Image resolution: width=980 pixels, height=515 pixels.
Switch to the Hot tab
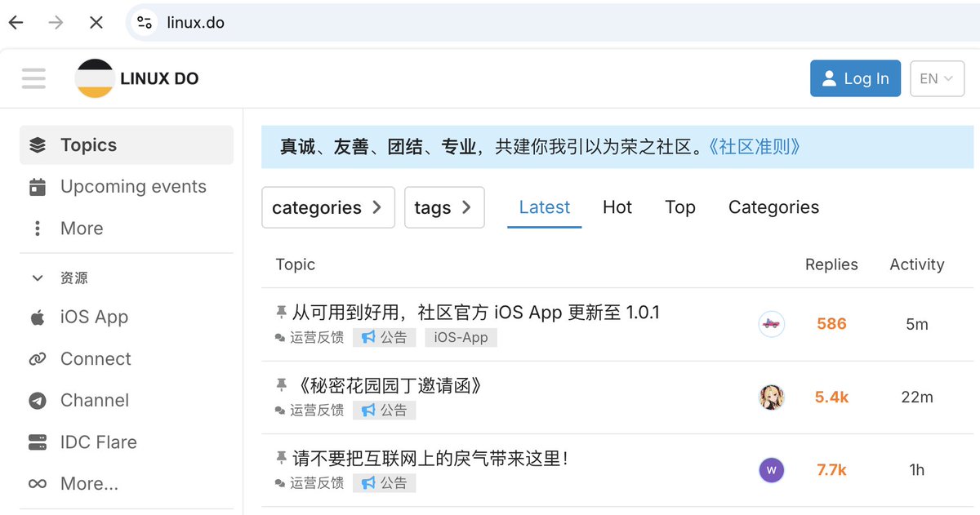click(x=617, y=207)
